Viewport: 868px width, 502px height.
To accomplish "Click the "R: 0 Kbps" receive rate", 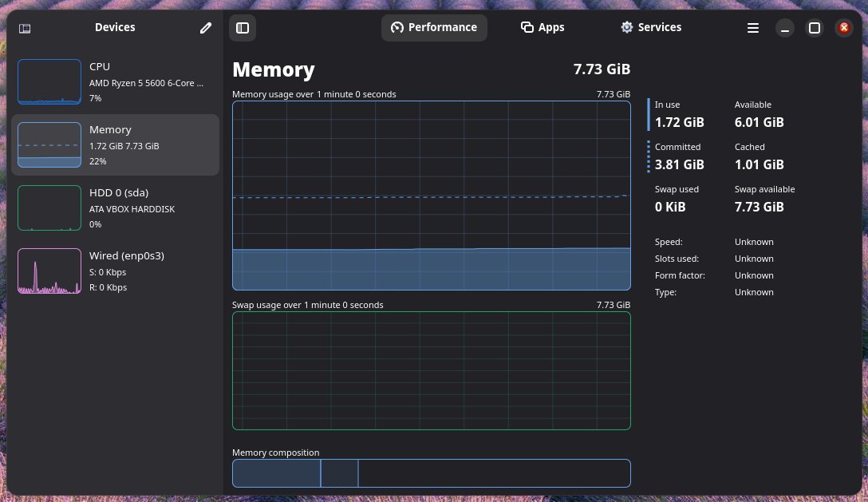I will [108, 287].
